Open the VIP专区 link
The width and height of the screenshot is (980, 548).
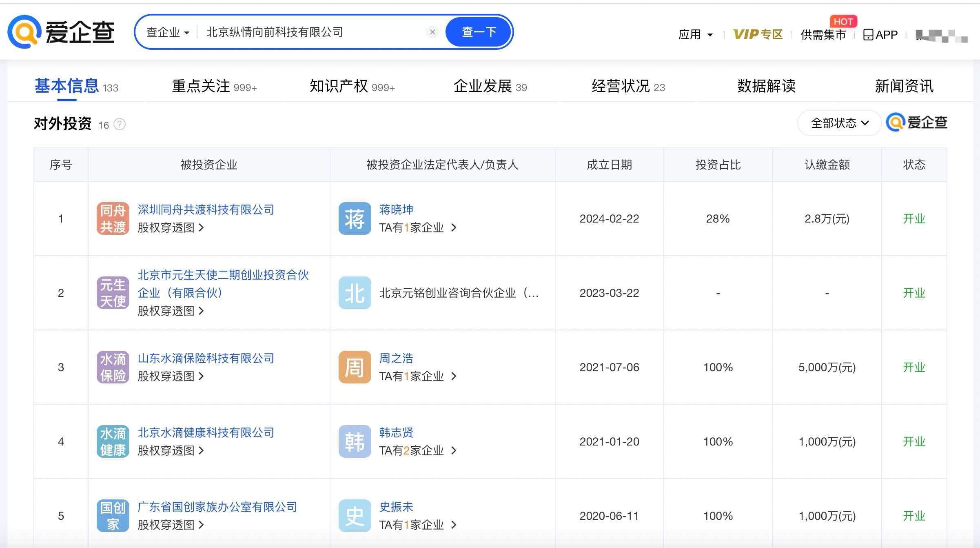(758, 35)
